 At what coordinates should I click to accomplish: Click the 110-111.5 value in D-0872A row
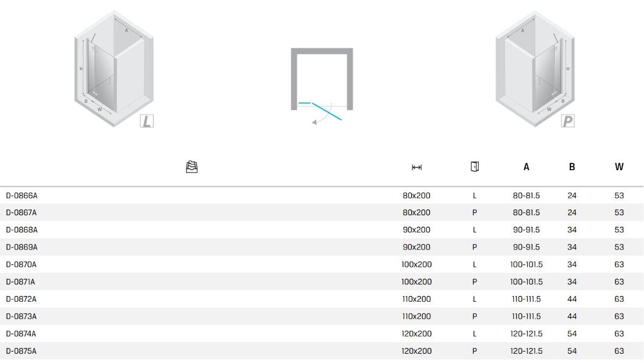526,299
